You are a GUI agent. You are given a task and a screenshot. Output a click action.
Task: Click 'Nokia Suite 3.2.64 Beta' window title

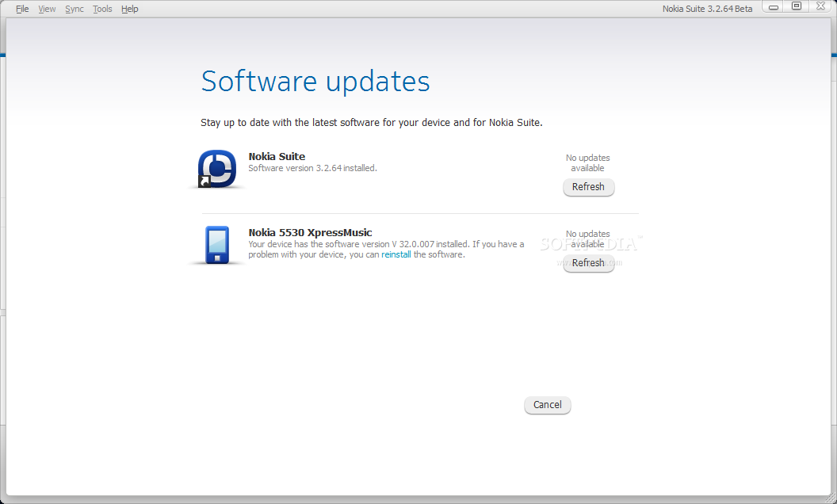coord(707,9)
